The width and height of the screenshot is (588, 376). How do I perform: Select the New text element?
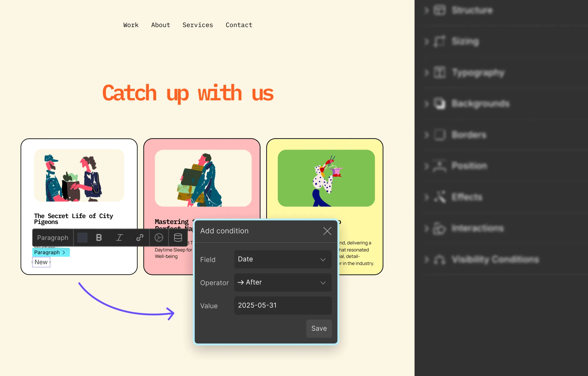point(41,262)
